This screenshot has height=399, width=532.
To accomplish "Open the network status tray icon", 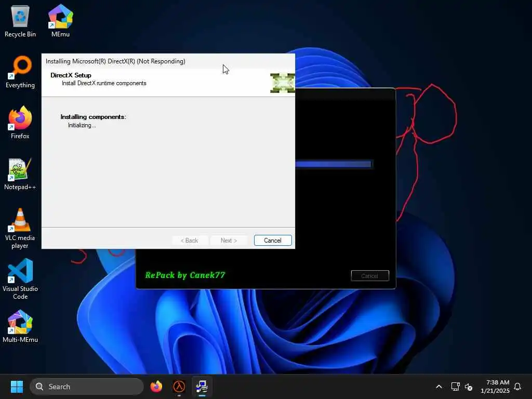I will [455, 387].
